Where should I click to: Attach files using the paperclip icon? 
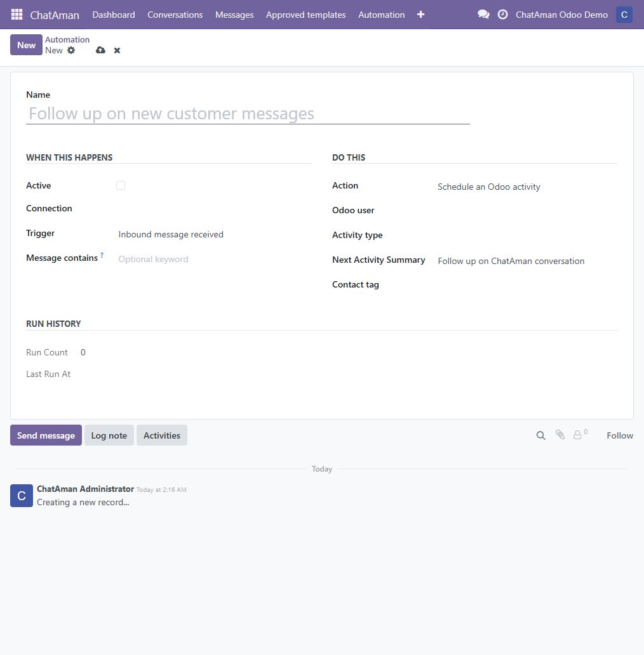pos(560,435)
